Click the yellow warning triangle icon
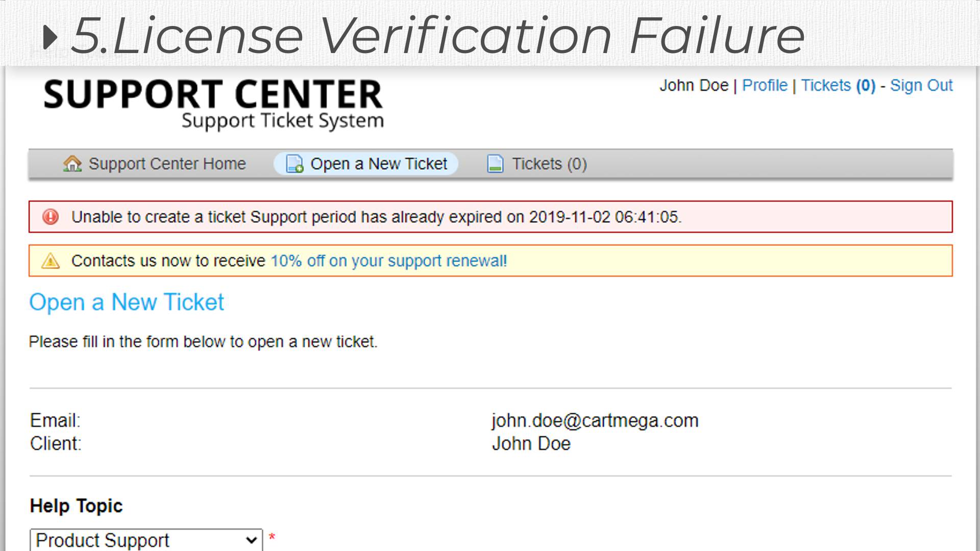Screen dimensions: 980x551 [x=51, y=261]
